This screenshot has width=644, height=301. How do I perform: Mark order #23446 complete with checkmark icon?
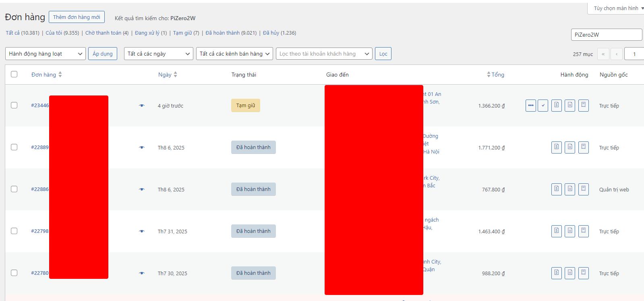pyautogui.click(x=543, y=106)
